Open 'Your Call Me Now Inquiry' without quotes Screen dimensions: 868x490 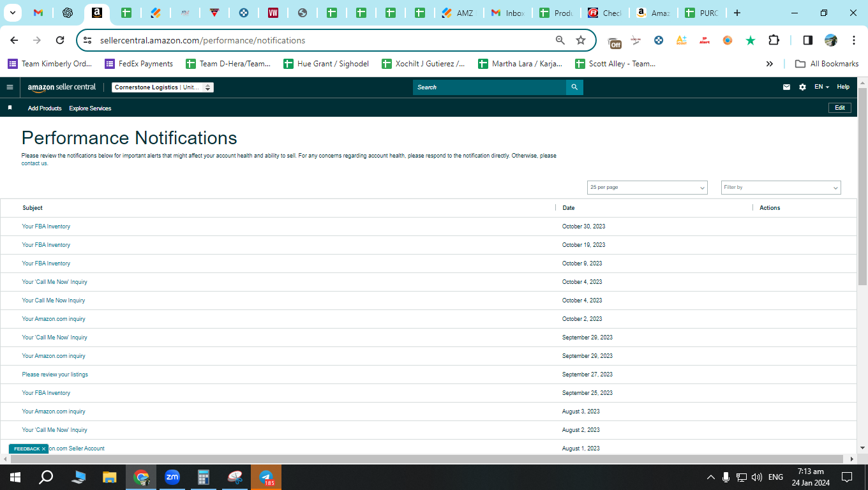[54, 301]
